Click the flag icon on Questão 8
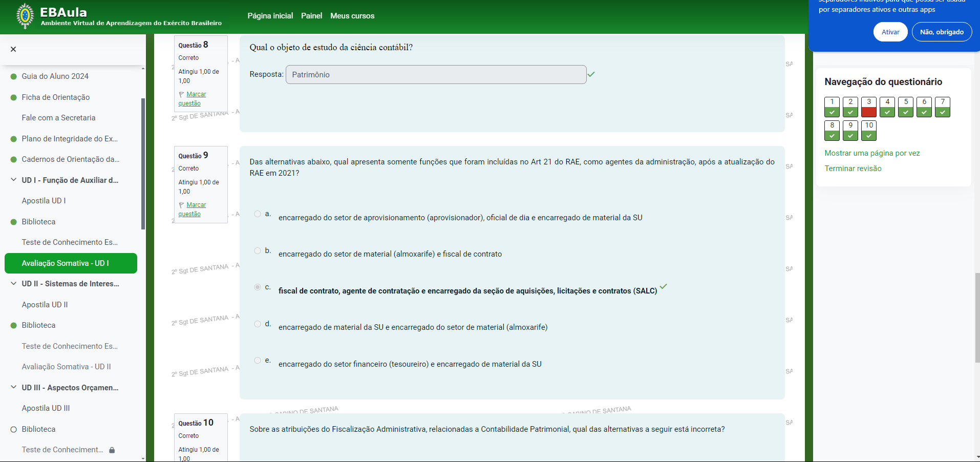The width and height of the screenshot is (980, 462). 181,94
